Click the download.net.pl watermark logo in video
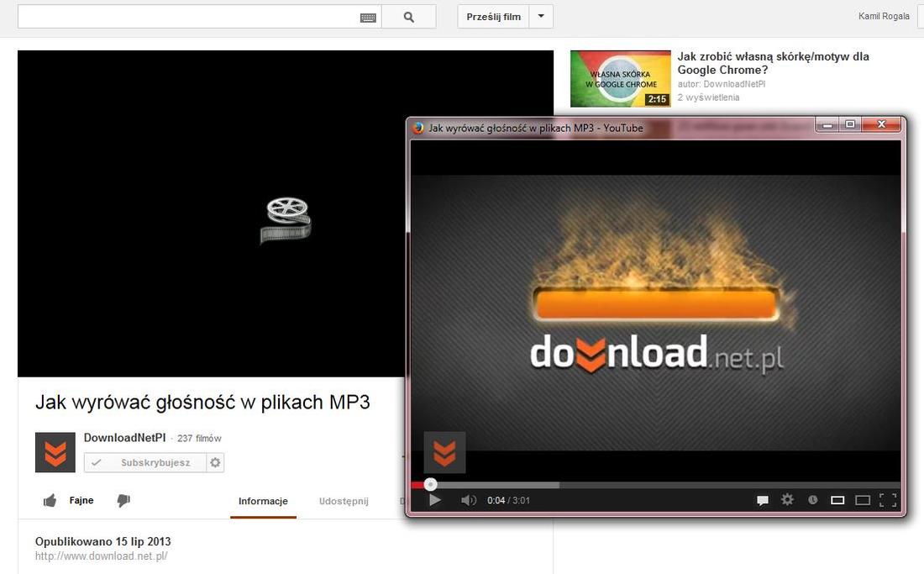The width and height of the screenshot is (924, 574). tap(445, 453)
